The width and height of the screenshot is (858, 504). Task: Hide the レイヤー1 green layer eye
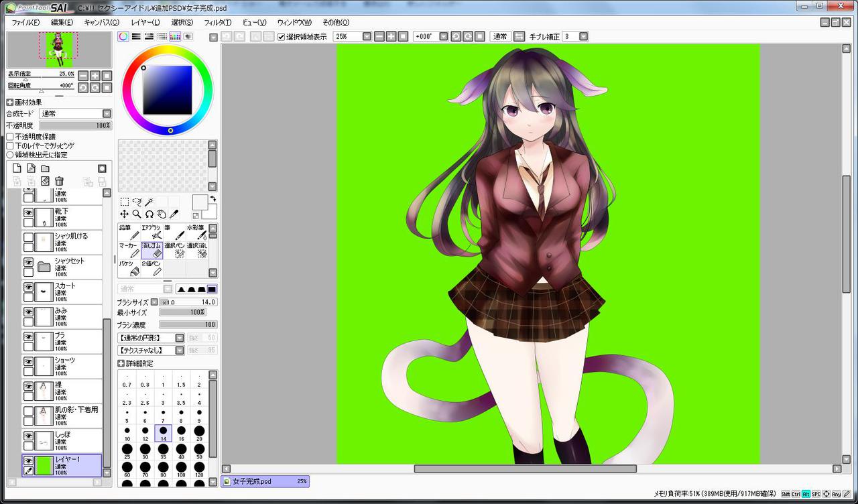[x=28, y=460]
